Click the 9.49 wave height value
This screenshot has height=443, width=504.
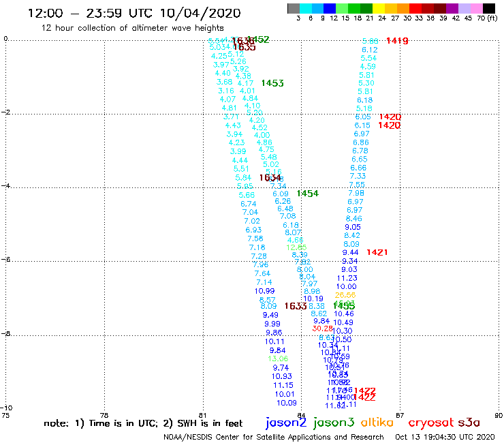pos(270,316)
